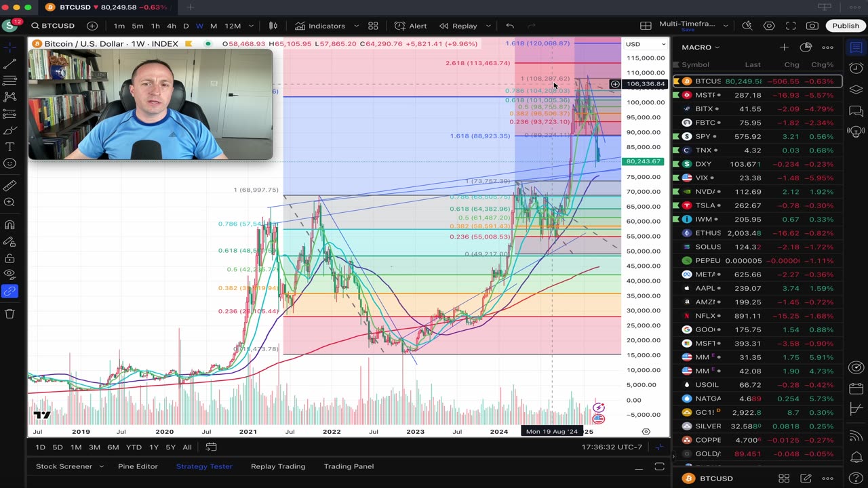Image resolution: width=868 pixels, height=488 pixels.
Task: Select the 1D date range
Action: [40, 447]
